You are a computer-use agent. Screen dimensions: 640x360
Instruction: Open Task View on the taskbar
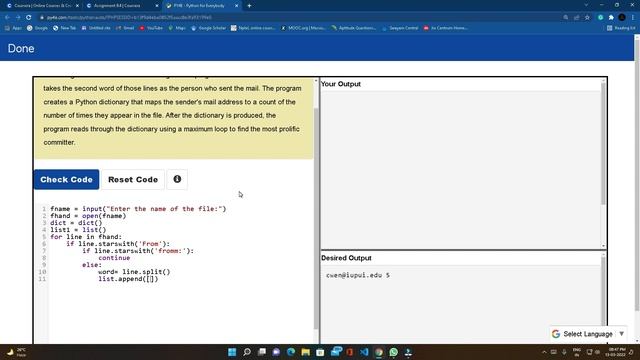coord(262,352)
